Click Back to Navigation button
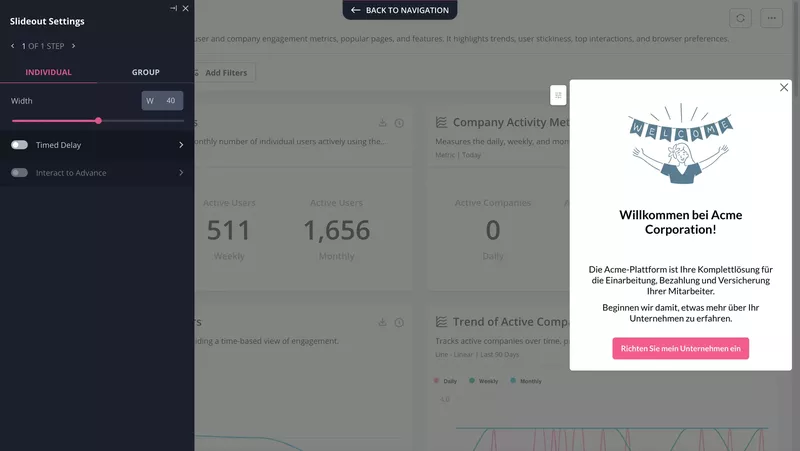 [x=400, y=10]
